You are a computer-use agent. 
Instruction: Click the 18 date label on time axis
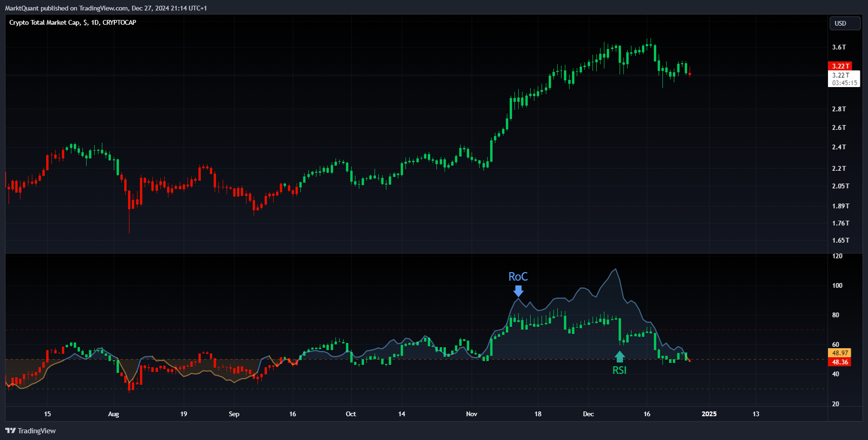[538, 414]
